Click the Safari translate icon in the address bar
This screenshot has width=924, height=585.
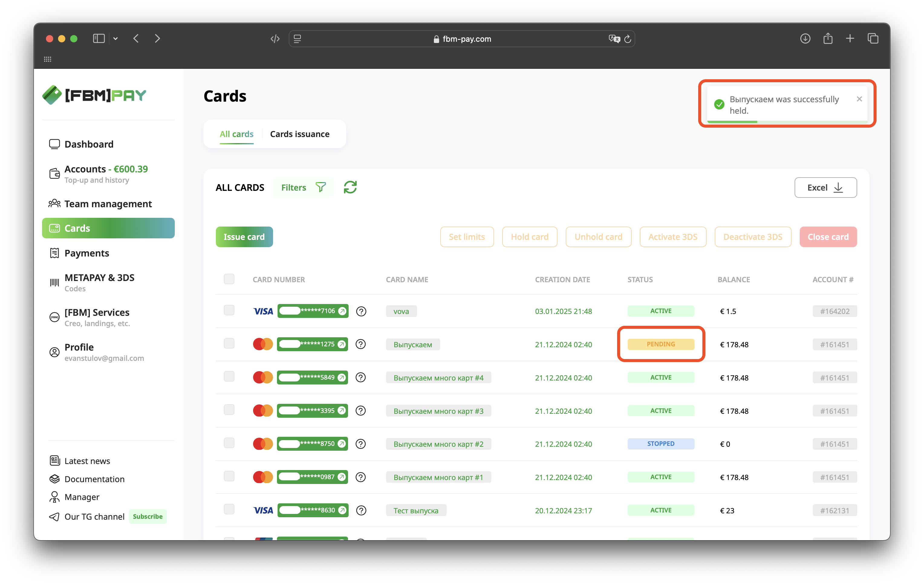pos(614,39)
